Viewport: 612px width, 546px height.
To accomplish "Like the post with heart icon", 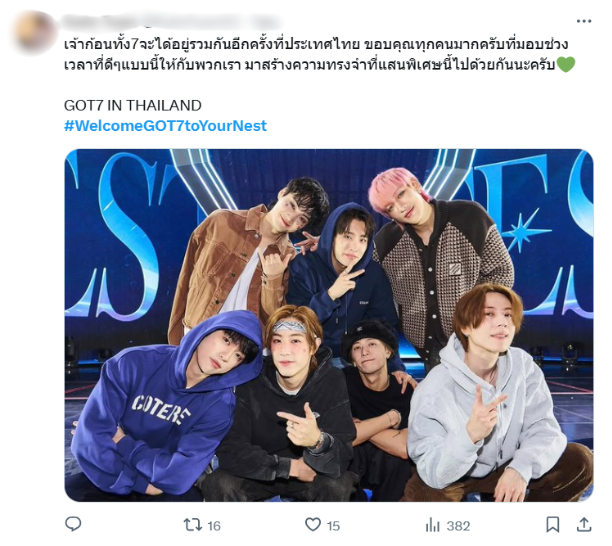I will pyautogui.click(x=313, y=524).
